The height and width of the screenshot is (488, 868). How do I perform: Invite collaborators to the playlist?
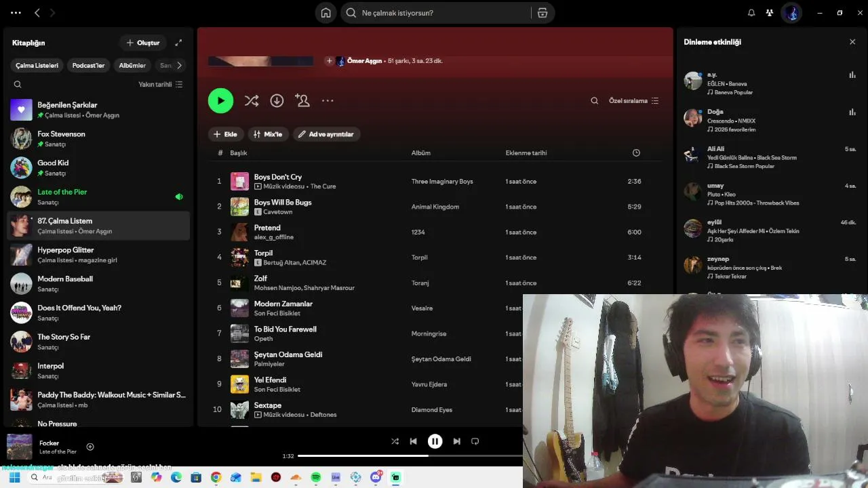[x=302, y=100]
